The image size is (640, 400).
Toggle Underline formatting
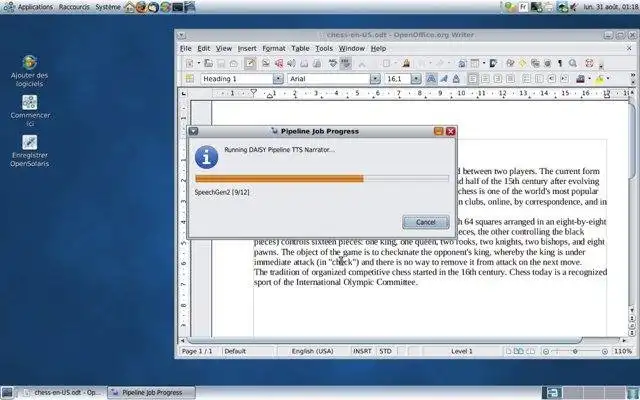456,78
